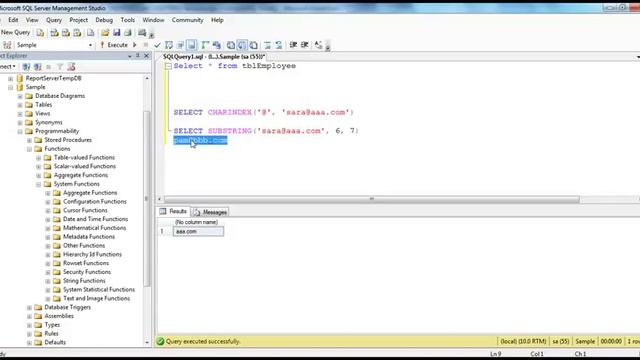Expand the Stored Procedures folder

click(x=29, y=140)
